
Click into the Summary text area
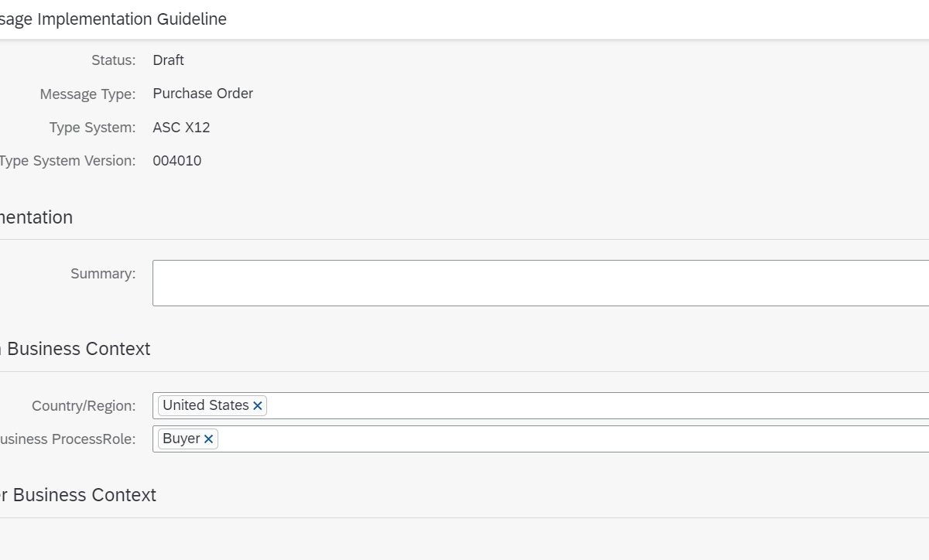click(540, 283)
